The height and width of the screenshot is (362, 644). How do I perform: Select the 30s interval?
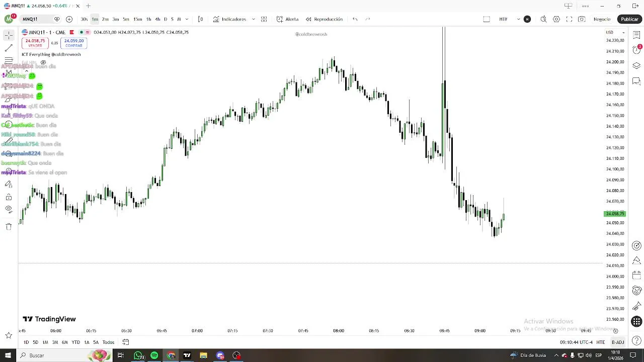point(84,19)
